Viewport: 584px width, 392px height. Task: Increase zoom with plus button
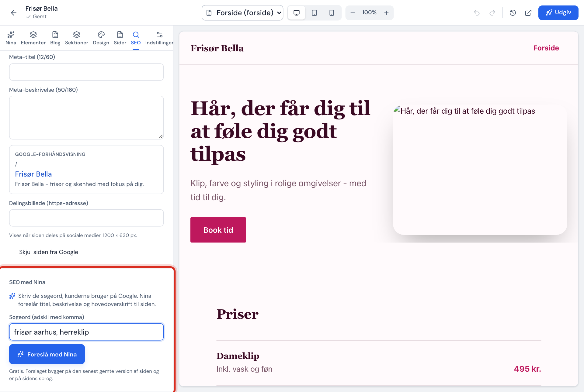(386, 13)
